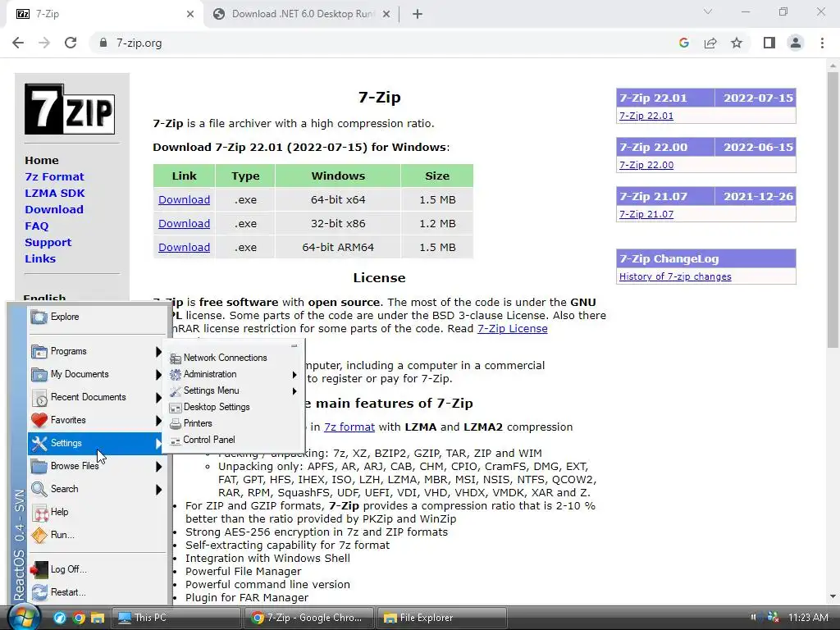The width and height of the screenshot is (840, 630).
Task: Open the Support sidebar link
Action: coord(48,243)
